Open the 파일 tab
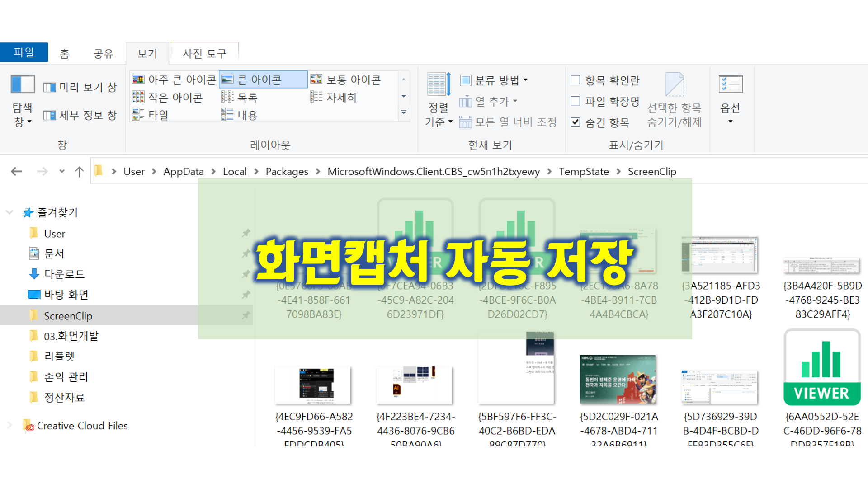Image resolution: width=868 pixels, height=488 pixels. pos(24,52)
